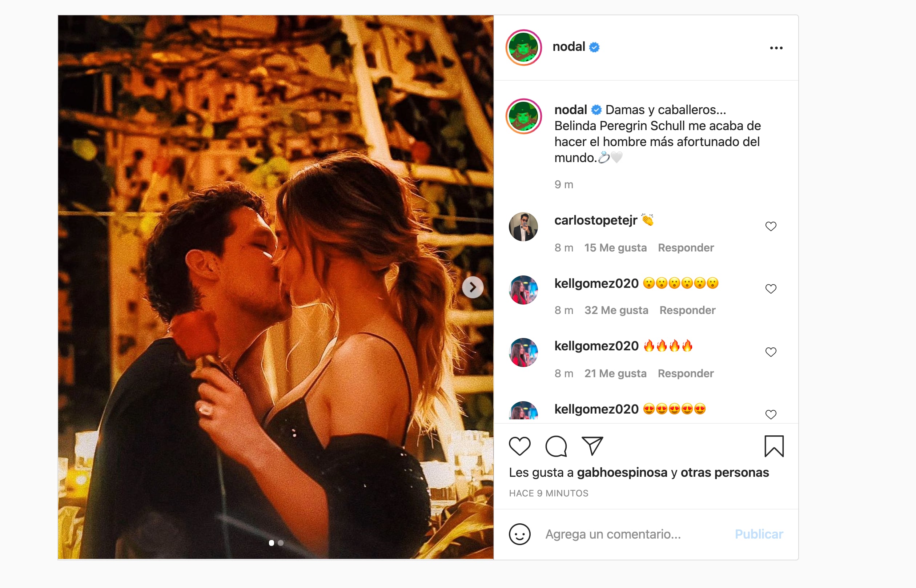This screenshot has width=916, height=588.
Task: Reply to kellgomez020's surprised faces comment
Action: pos(687,310)
